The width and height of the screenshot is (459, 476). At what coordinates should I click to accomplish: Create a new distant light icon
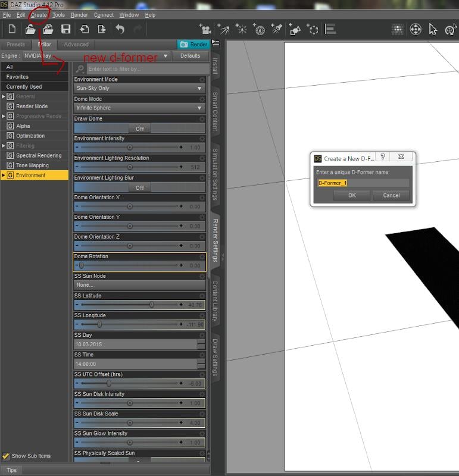point(224,29)
